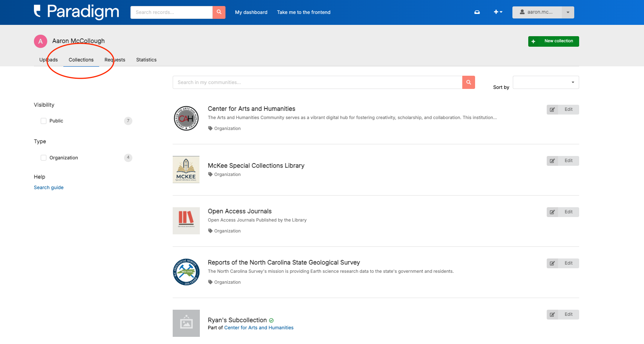The height and width of the screenshot is (344, 644).
Task: Click the Aaron McCollough profile name
Action: [x=78, y=41]
